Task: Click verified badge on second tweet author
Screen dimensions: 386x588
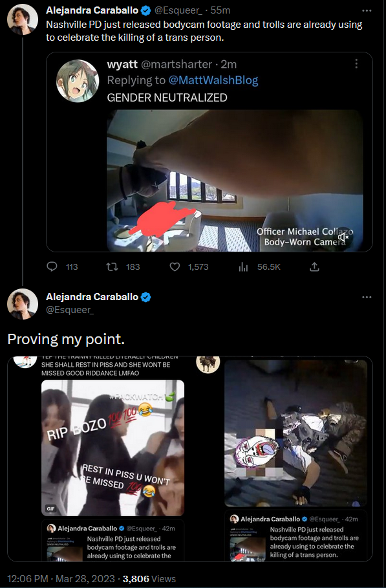Action: coord(145,297)
